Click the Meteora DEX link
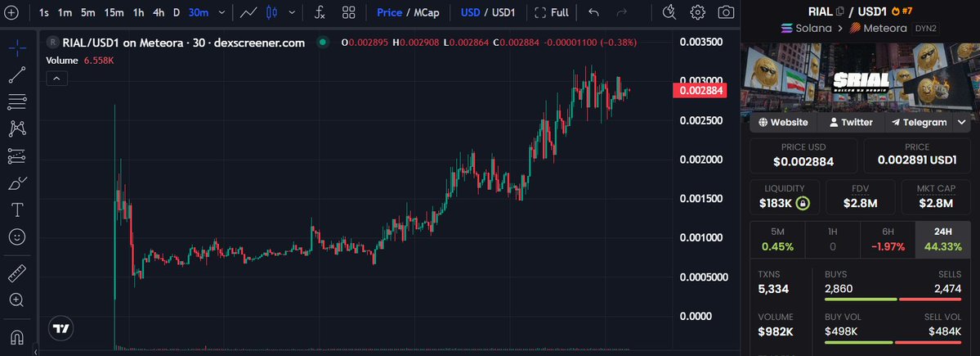This screenshot has width=980, height=356. (876, 28)
